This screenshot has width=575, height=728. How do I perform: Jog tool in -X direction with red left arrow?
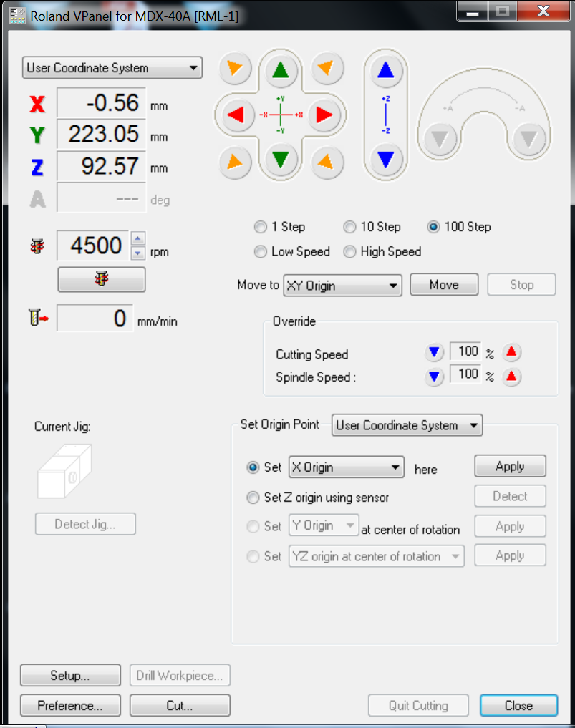tap(236, 115)
